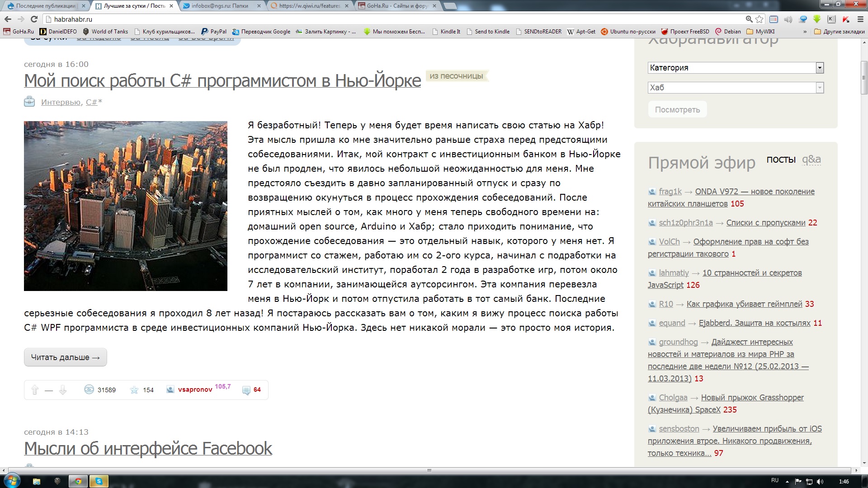Viewport: 868px width, 488px height.
Task: Click the speaker extension icon in the toolbar
Action: click(x=788, y=19)
